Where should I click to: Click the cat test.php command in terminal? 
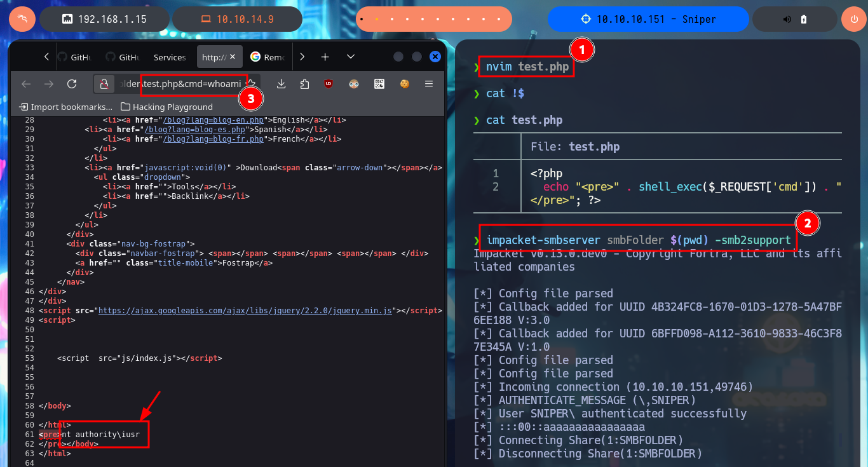(x=524, y=120)
